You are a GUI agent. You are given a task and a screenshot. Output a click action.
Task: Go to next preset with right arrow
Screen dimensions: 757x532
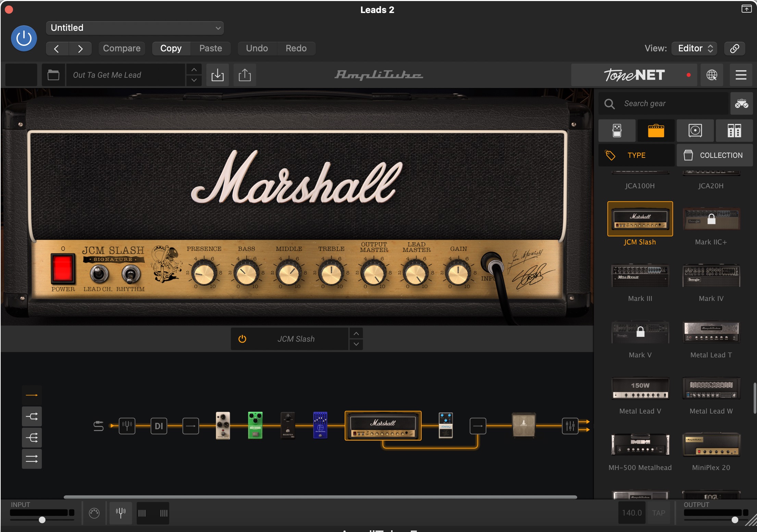tap(80, 49)
